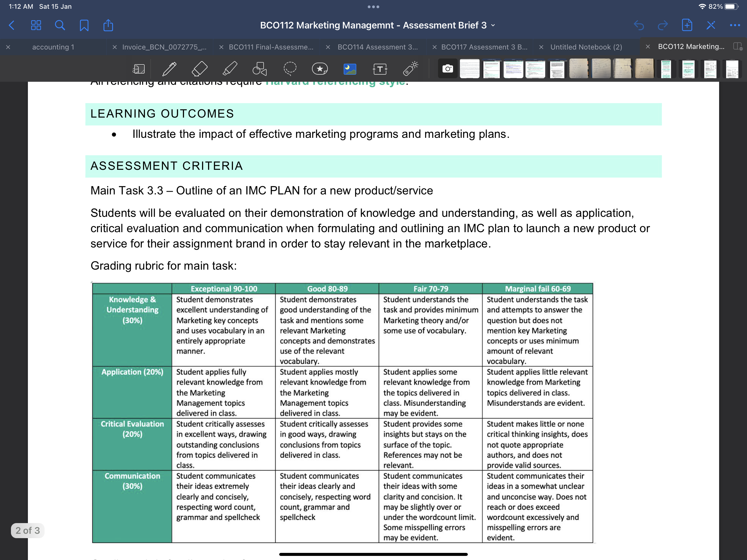
Task: Undo the last action
Action: (639, 25)
